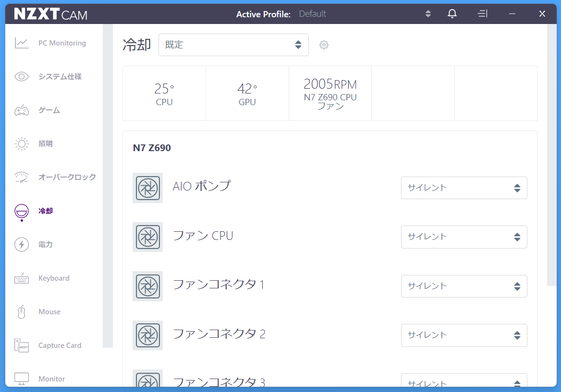Image resolution: width=561 pixels, height=392 pixels.
Task: Open ファンコネクタ 1 mode dropdown
Action: 464,286
